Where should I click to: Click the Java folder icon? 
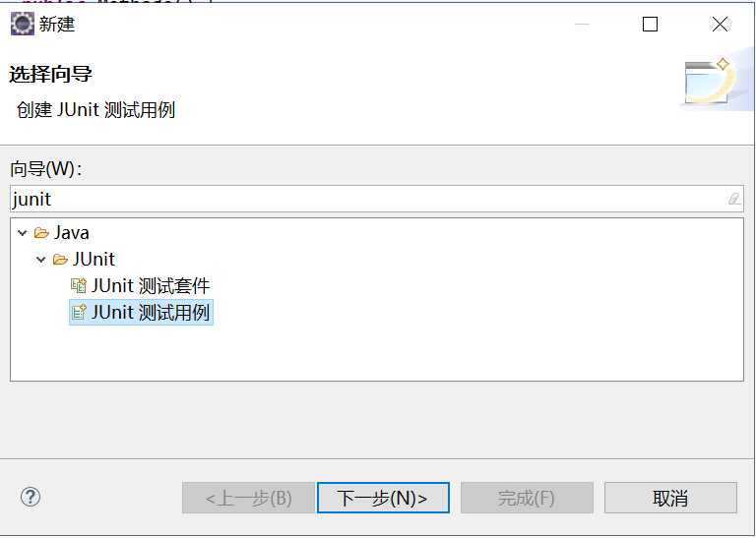pyautogui.click(x=41, y=233)
